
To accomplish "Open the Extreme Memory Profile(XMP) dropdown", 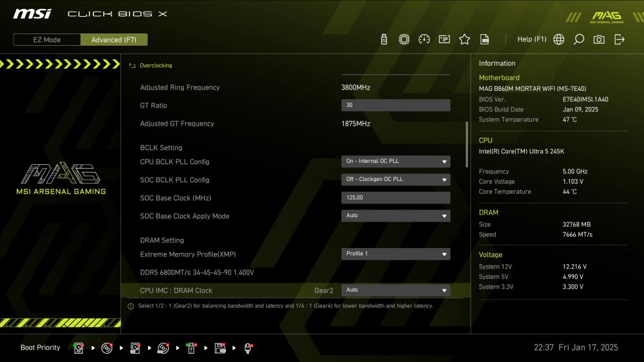I will point(395,254).
